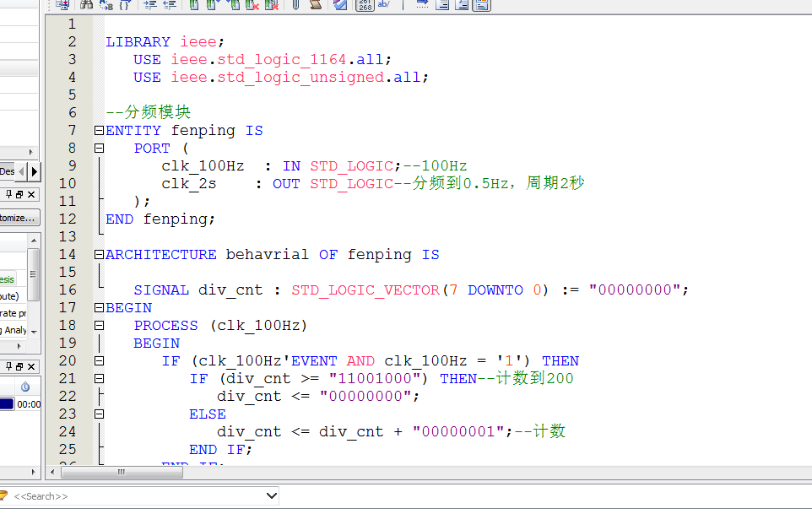The image size is (812, 514).
Task: Click 'END fenping;' on line 12
Action: pyautogui.click(x=160, y=219)
